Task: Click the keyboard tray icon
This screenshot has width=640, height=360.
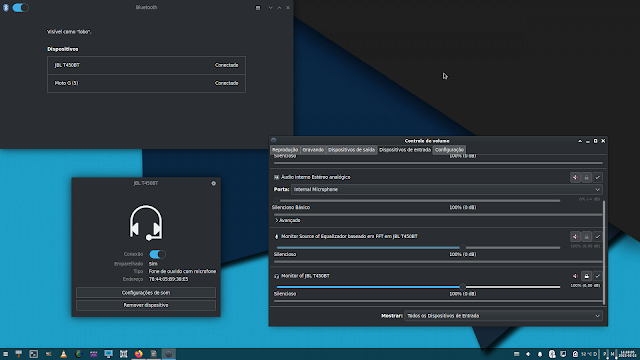Action: pos(516,354)
